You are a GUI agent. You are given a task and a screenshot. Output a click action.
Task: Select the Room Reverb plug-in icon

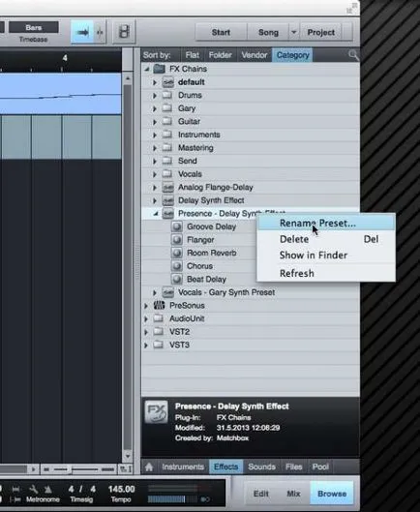coord(177,253)
